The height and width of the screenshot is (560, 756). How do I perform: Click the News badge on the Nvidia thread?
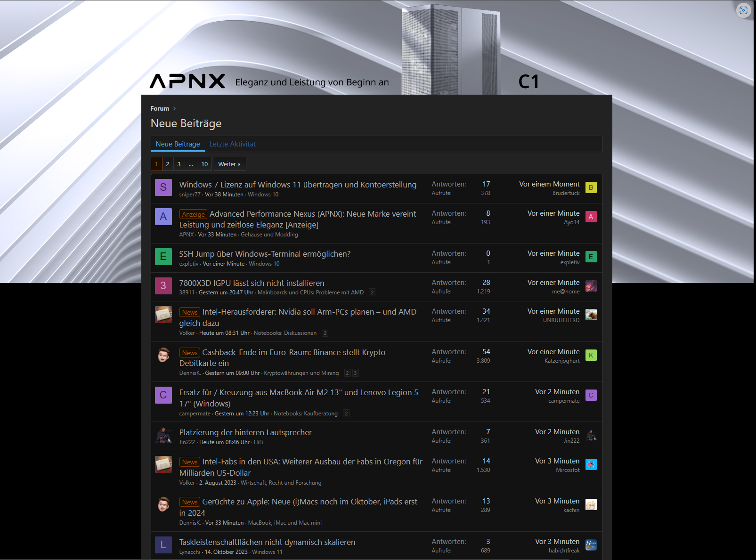click(189, 312)
